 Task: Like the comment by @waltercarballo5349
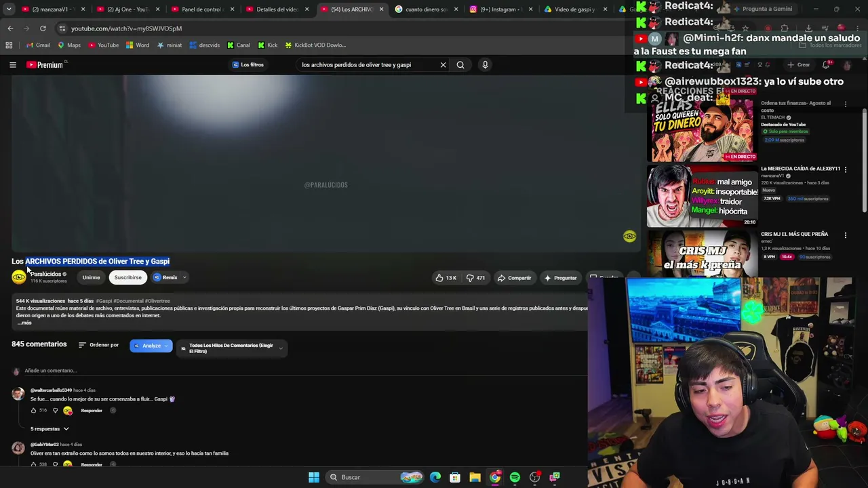(33, 411)
